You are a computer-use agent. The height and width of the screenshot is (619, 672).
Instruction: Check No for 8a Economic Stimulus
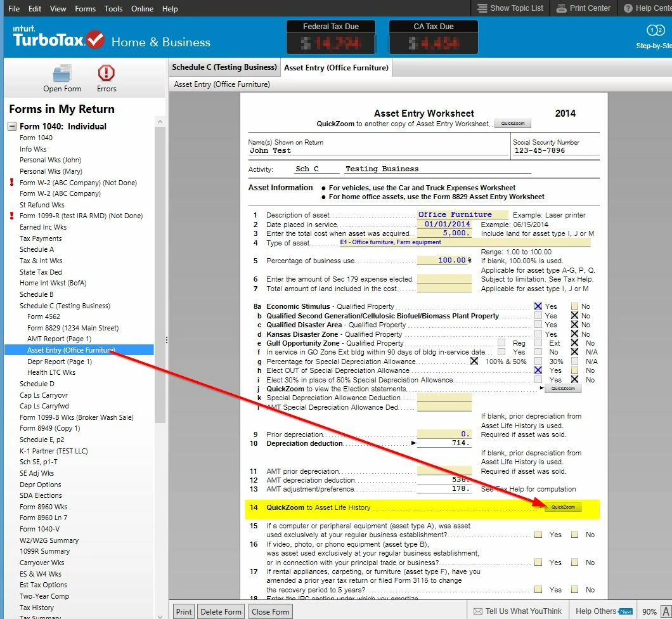pos(575,306)
